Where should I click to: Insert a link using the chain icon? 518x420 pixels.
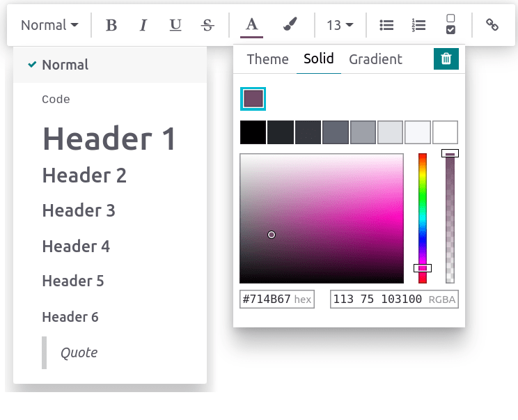pos(492,25)
